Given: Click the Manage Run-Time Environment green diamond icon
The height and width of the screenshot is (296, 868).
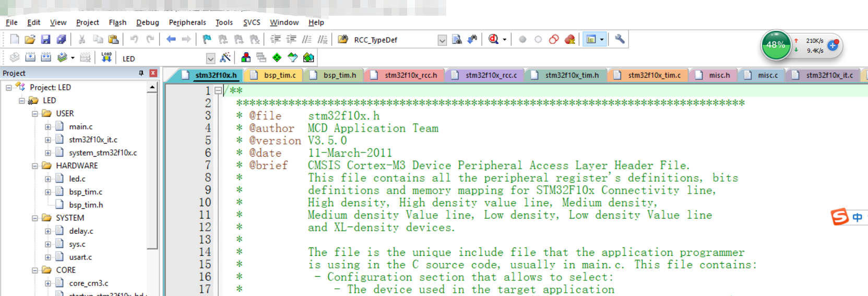Looking at the screenshot, I should click(277, 57).
